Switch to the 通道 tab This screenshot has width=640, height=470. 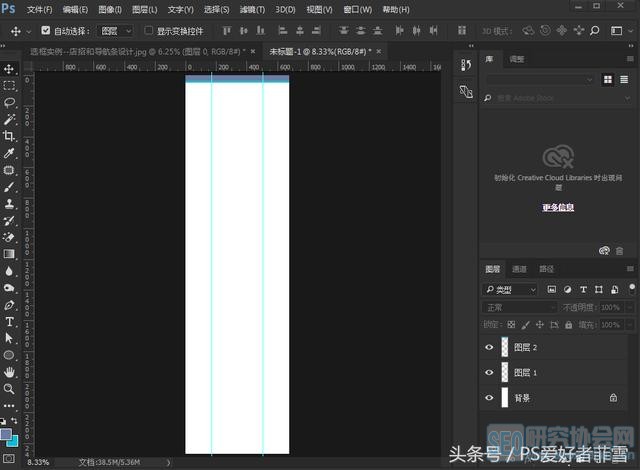[x=520, y=269]
